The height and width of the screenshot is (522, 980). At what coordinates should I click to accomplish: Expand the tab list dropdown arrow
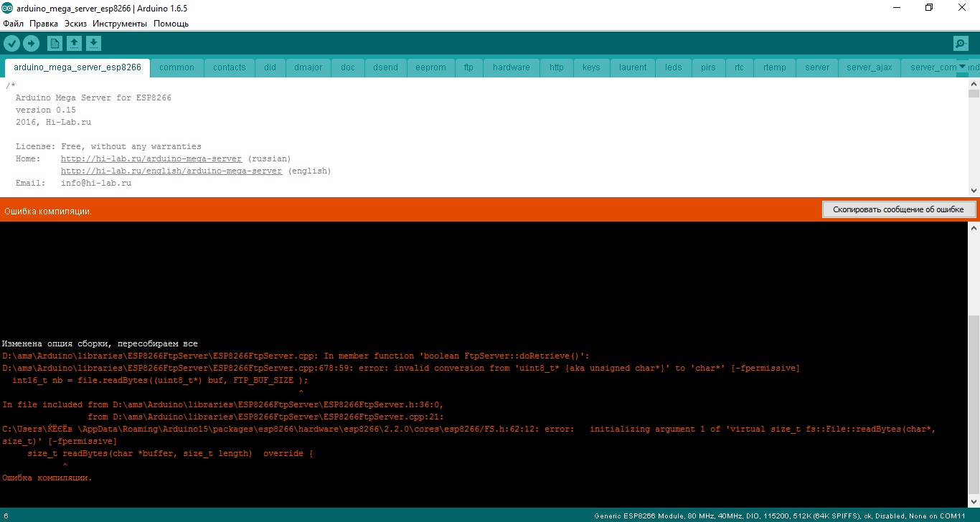[963, 66]
